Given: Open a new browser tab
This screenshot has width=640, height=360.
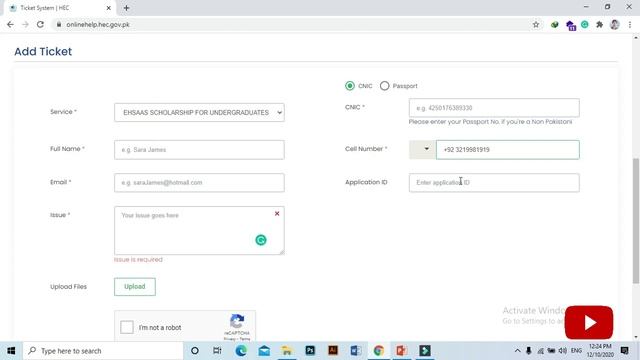Looking at the screenshot, I should tap(126, 8).
